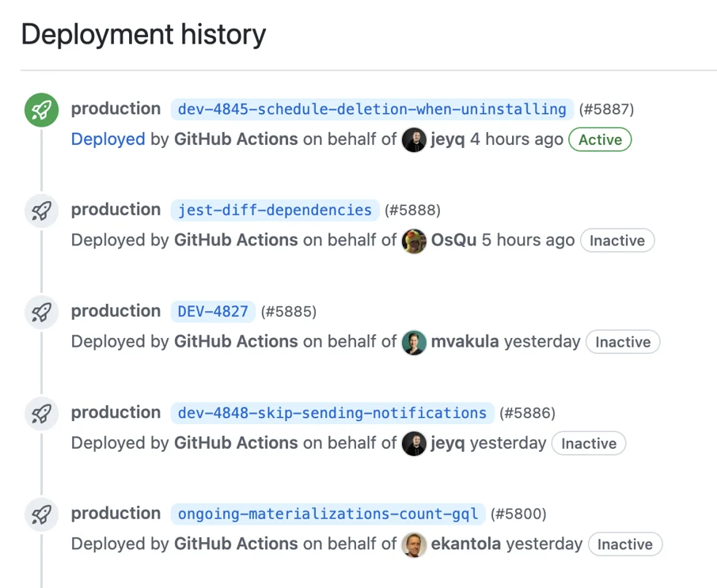Open the DEV-4827 branch link
The image size is (717, 588).
pyautogui.click(x=213, y=312)
